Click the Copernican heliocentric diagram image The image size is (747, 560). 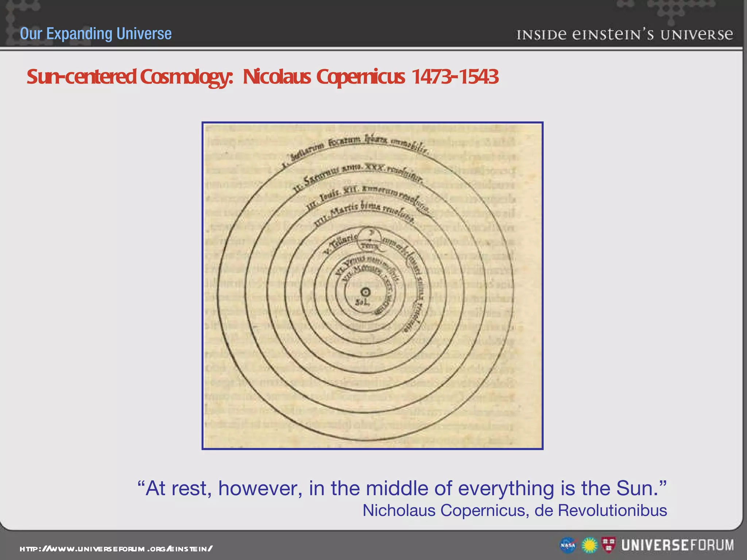(x=372, y=285)
